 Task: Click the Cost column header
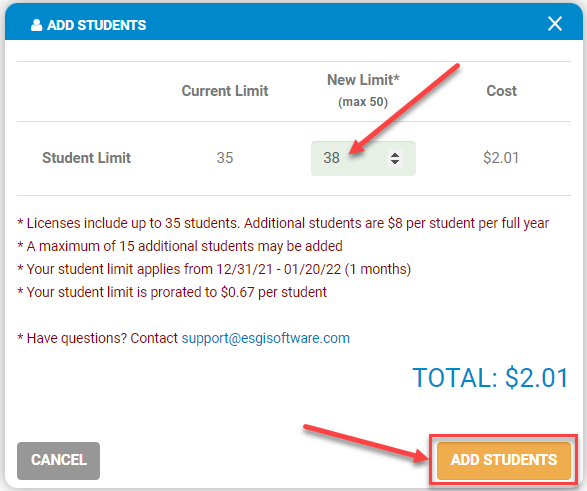click(x=501, y=91)
